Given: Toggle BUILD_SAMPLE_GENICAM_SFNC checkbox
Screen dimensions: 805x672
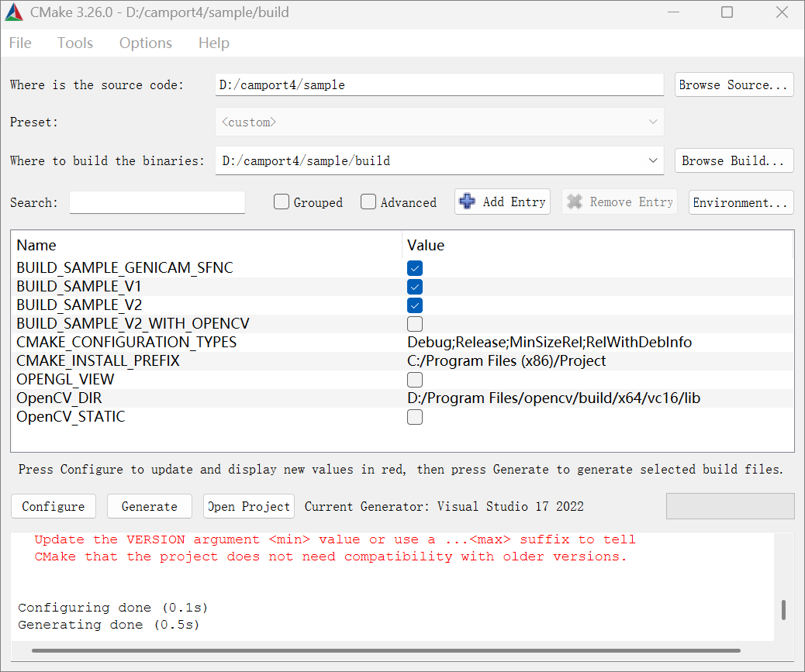Looking at the screenshot, I should click(415, 267).
